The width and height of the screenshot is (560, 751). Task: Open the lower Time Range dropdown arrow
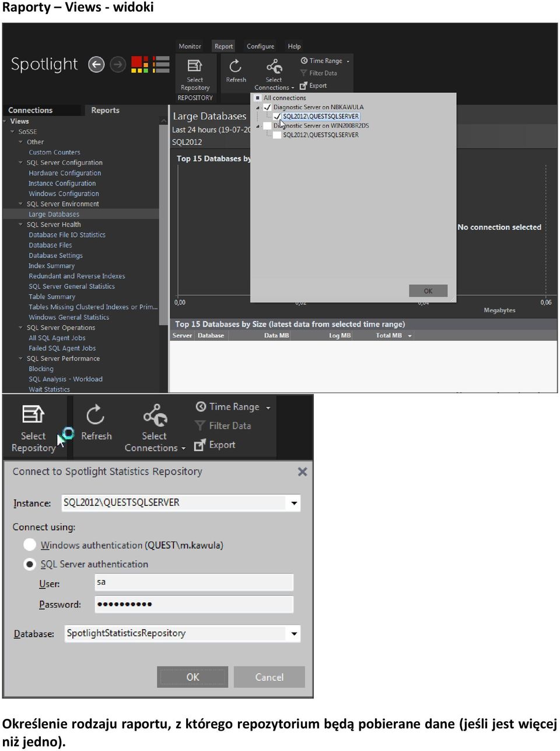(x=268, y=408)
